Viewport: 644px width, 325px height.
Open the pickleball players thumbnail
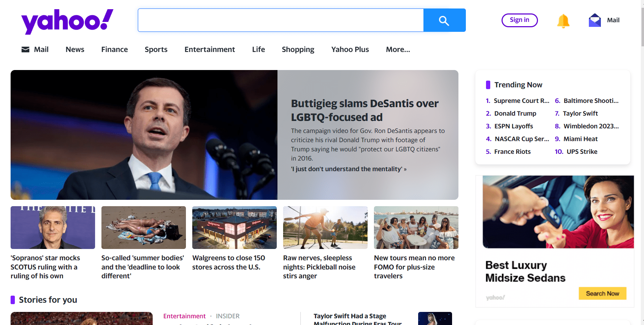(x=325, y=227)
